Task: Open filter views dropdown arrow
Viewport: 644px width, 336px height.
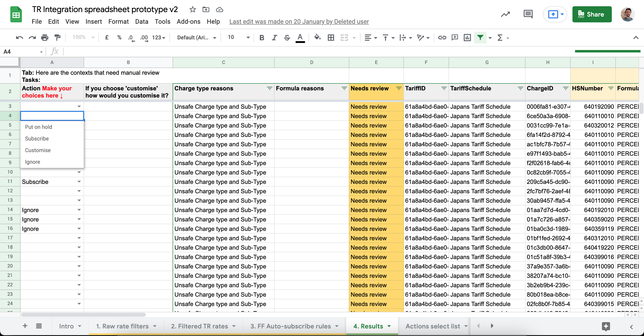Action: pos(490,38)
